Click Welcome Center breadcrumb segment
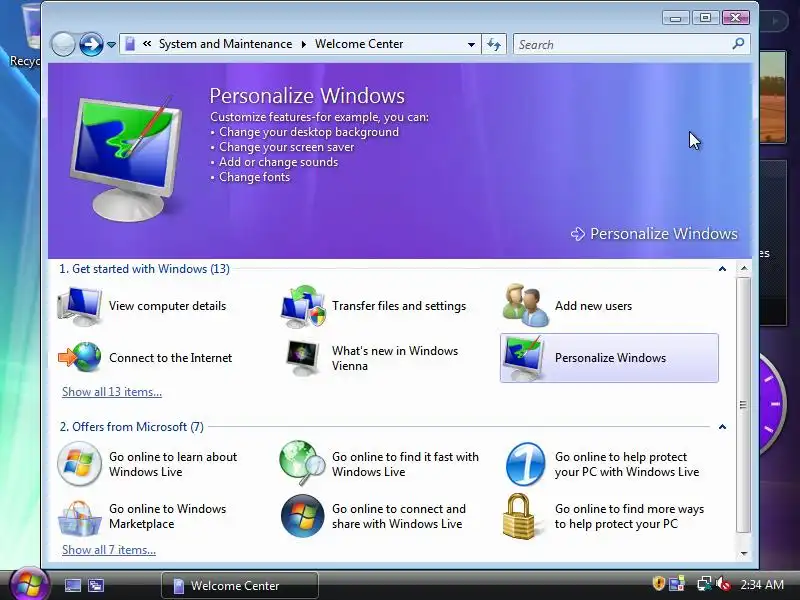This screenshot has width=800, height=600. (359, 44)
